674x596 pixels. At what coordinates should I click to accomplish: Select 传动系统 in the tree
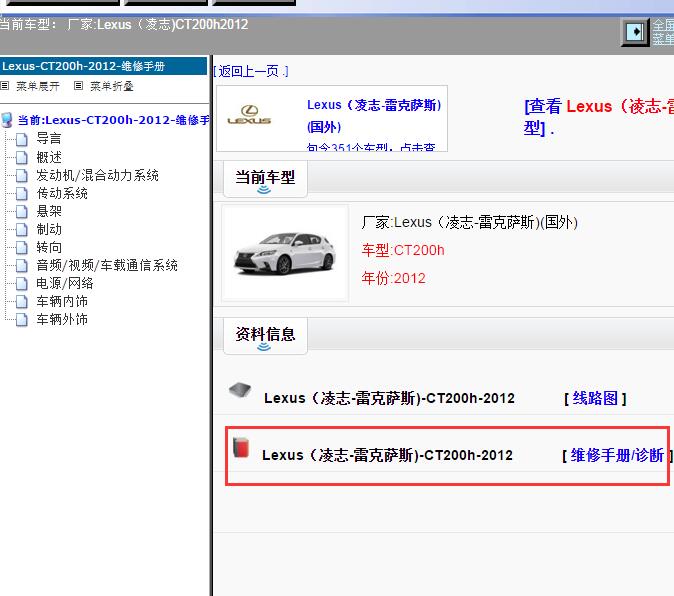(62, 193)
